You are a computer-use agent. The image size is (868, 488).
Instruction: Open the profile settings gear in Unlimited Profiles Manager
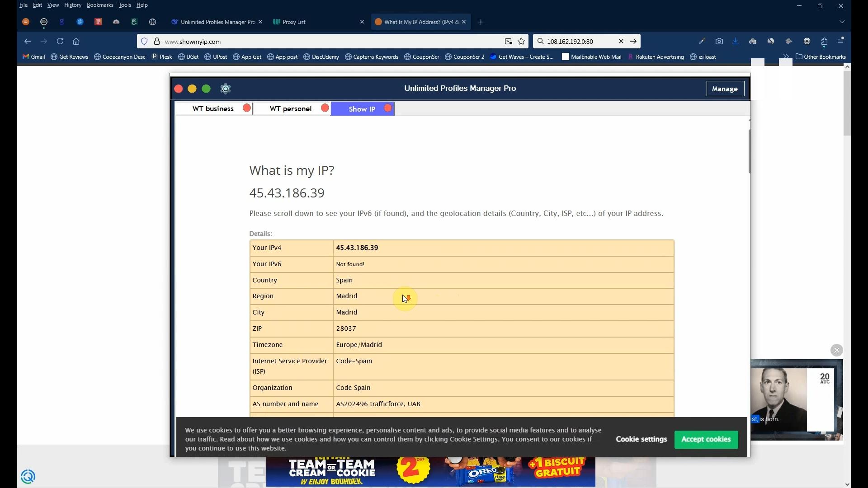point(225,89)
